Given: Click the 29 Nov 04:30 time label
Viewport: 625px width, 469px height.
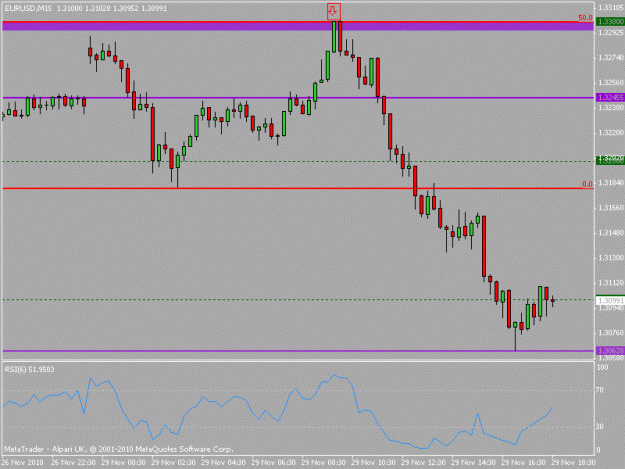Looking at the screenshot, I should coord(224,463).
